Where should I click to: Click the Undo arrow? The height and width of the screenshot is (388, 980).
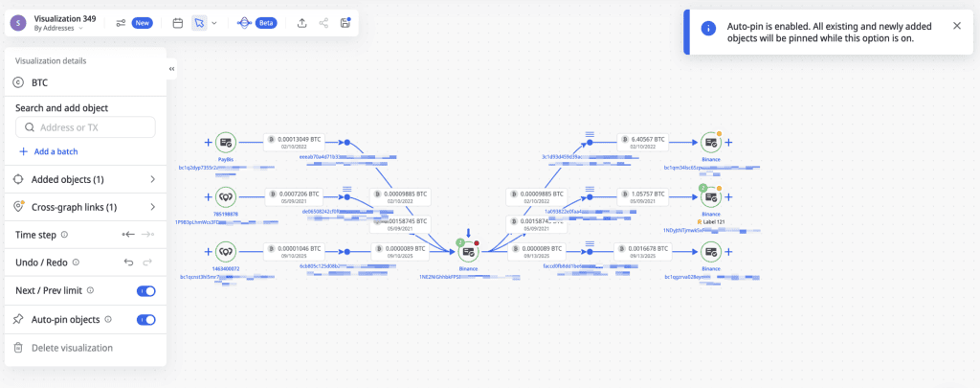[x=129, y=262]
